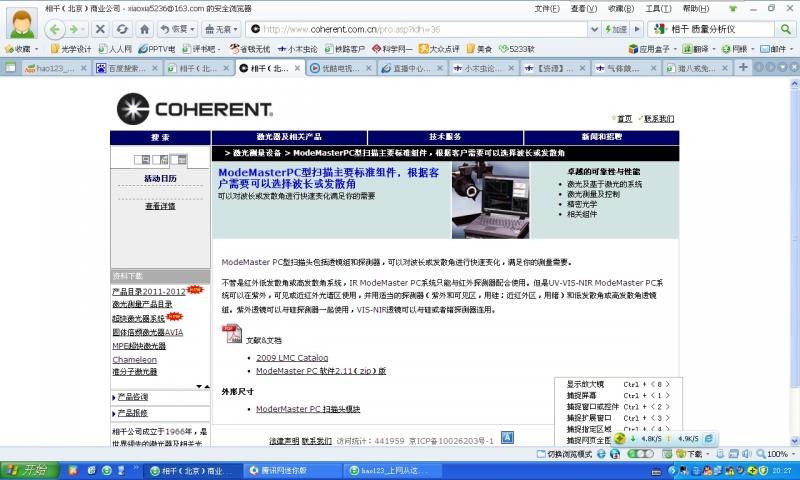The image size is (800, 480).
Task: Download ModeMaster PC 软件2.11 zip link
Action: 321,371
